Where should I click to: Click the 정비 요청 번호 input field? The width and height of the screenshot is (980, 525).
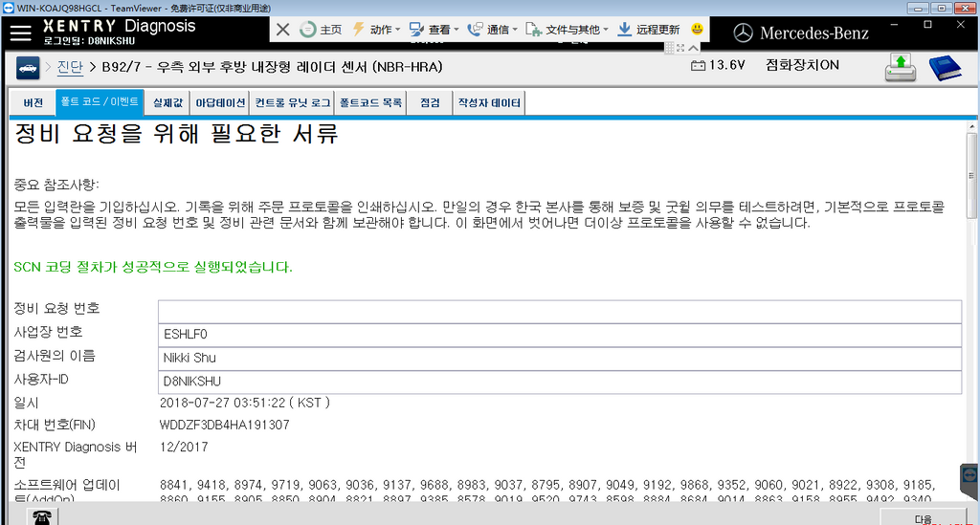pyautogui.click(x=559, y=312)
